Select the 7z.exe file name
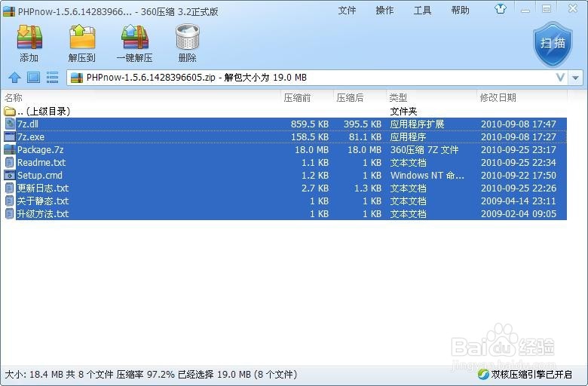588x386 pixels. pyautogui.click(x=31, y=137)
